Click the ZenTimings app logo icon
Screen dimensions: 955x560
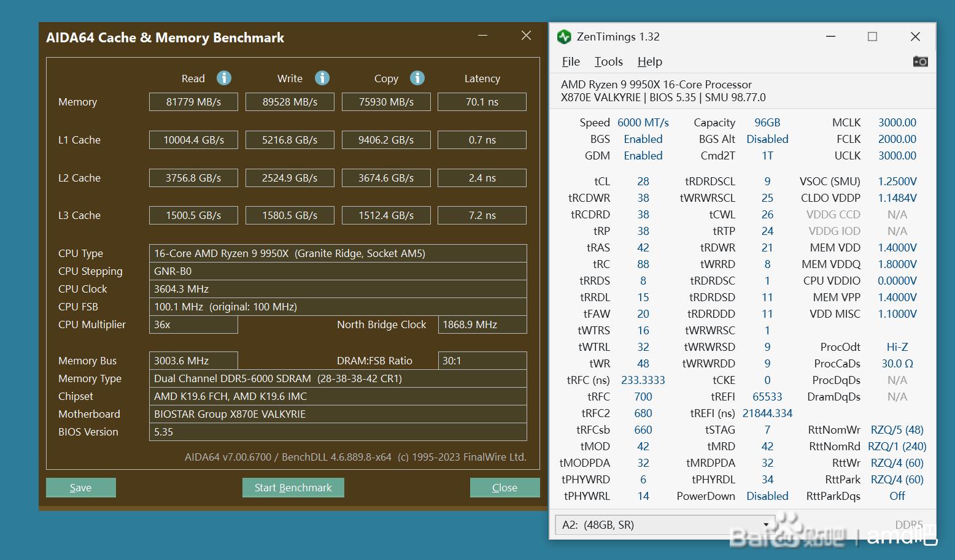click(x=564, y=37)
